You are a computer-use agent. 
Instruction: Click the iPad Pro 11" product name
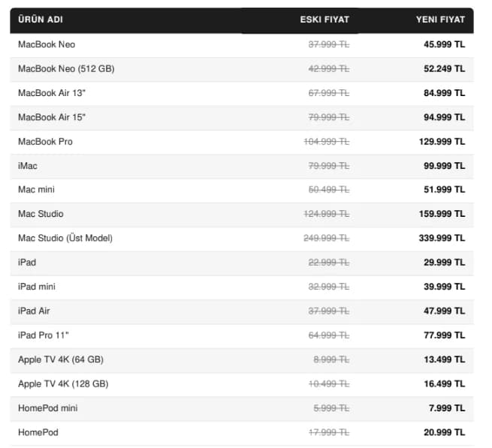[44, 335]
